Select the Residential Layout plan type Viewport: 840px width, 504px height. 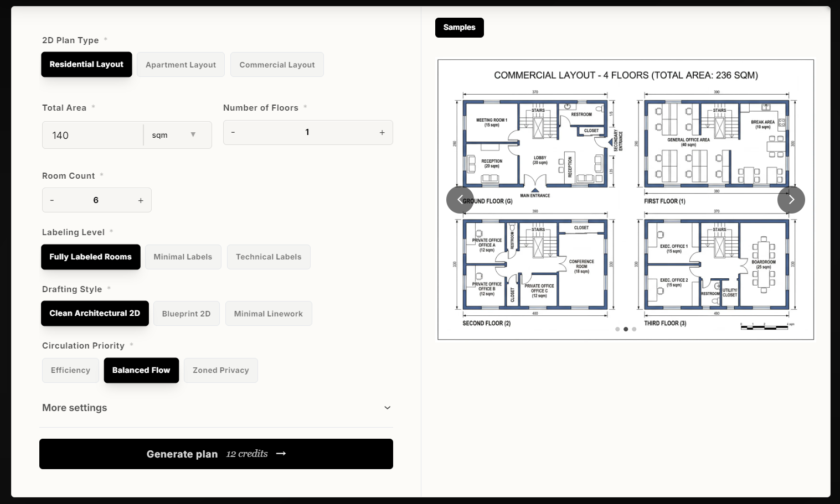click(x=86, y=64)
